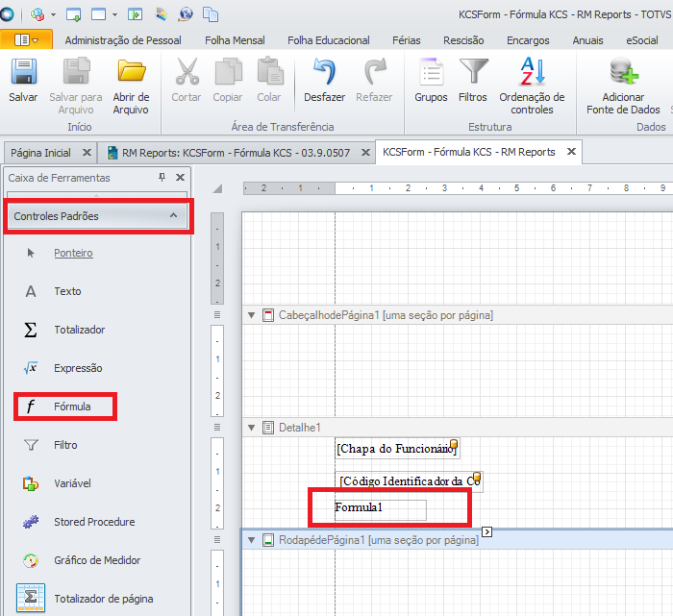Close the Caixa de Ferramentas panel
The width and height of the screenshot is (673, 616).
tap(181, 177)
